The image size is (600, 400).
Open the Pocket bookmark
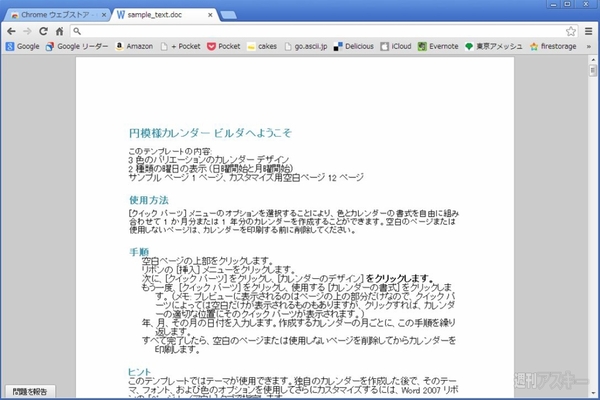(224, 46)
